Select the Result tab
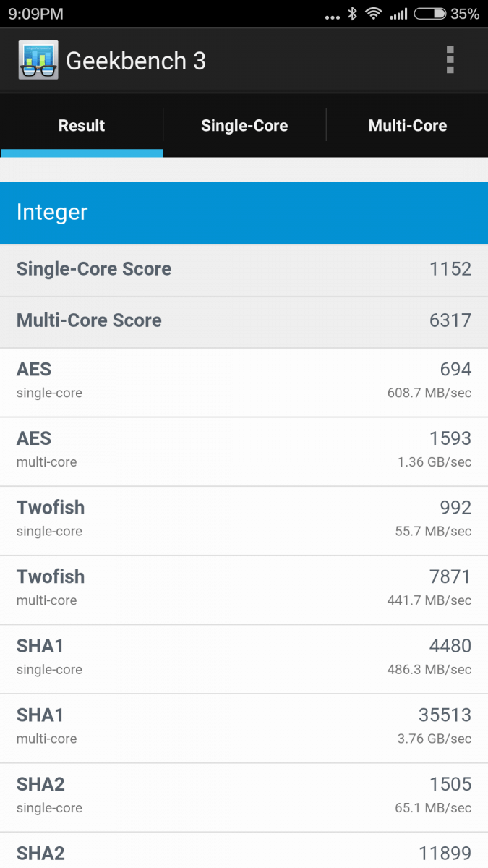488x868 pixels. click(x=82, y=125)
